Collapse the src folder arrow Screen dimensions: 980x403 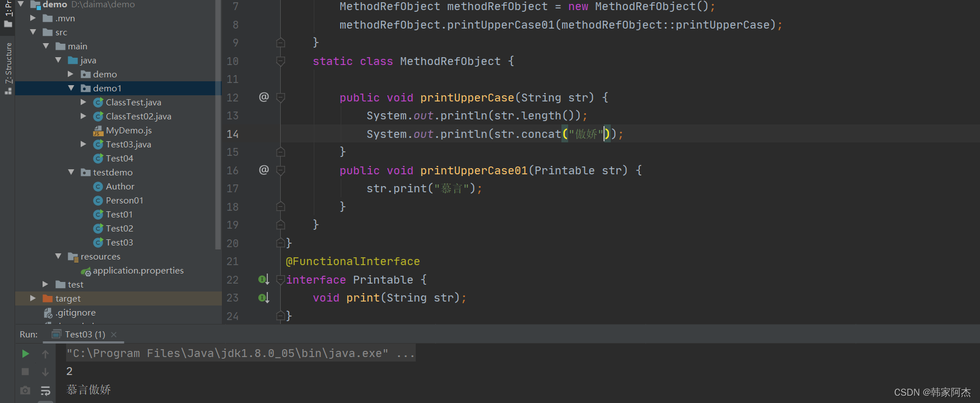click(33, 32)
